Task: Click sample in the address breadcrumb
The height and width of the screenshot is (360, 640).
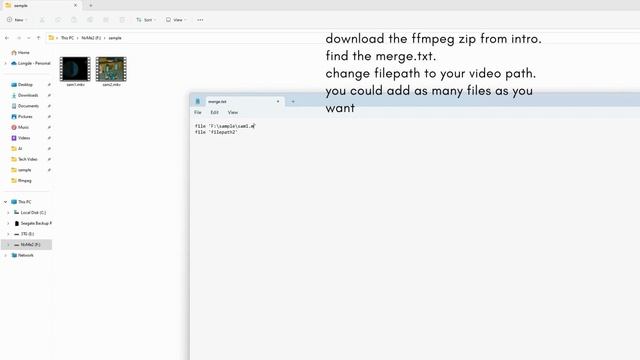Action: [x=115, y=38]
